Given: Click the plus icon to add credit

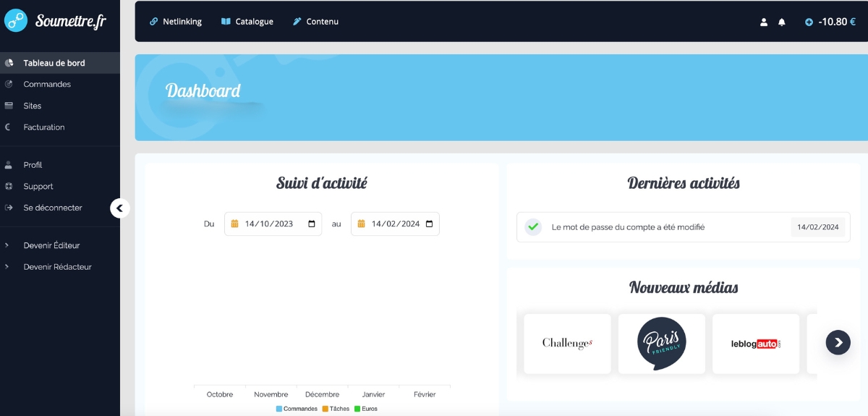Looking at the screenshot, I should 809,22.
